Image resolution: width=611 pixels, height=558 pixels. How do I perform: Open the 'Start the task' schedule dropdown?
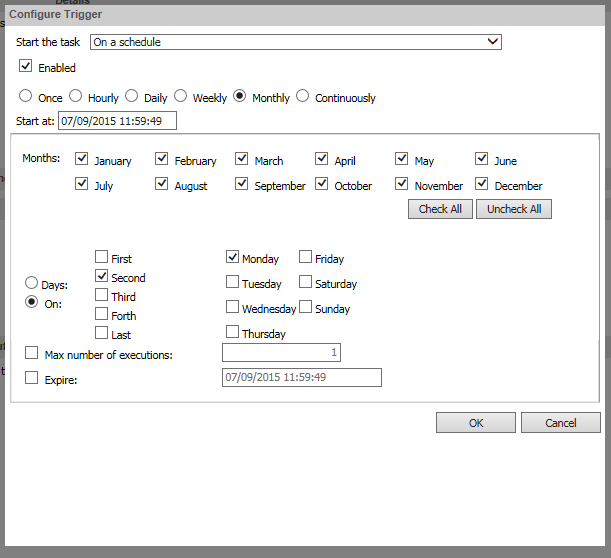tap(296, 42)
